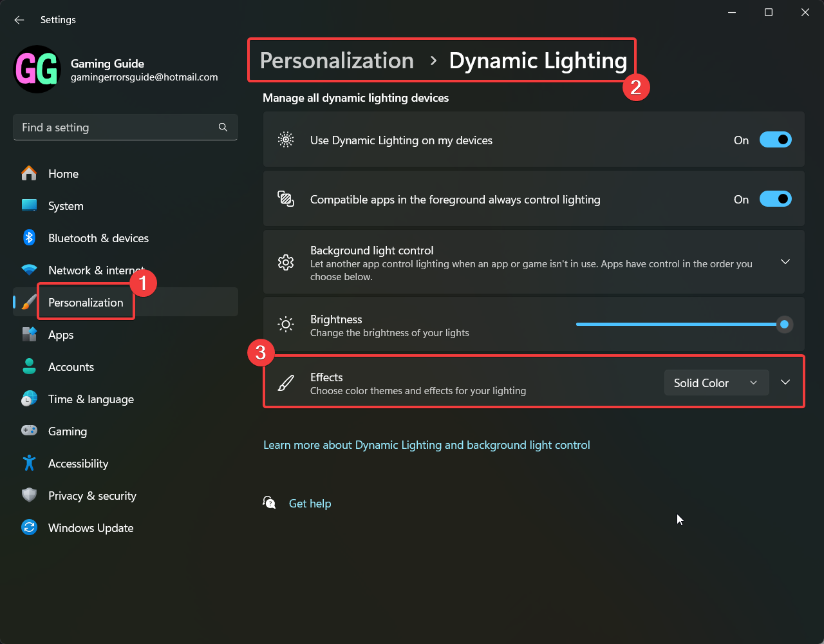Image resolution: width=824 pixels, height=644 pixels.
Task: Click the Brightness sun icon
Action: (286, 325)
